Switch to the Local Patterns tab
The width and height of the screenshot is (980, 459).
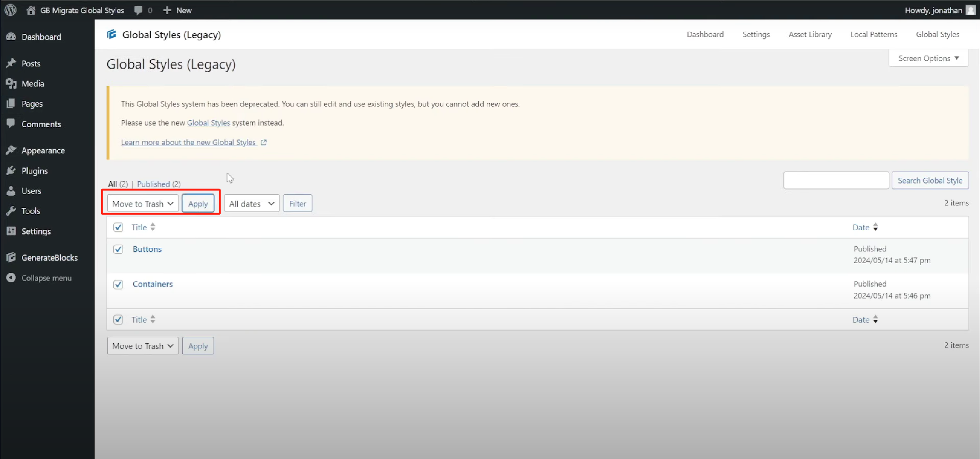[x=874, y=34]
